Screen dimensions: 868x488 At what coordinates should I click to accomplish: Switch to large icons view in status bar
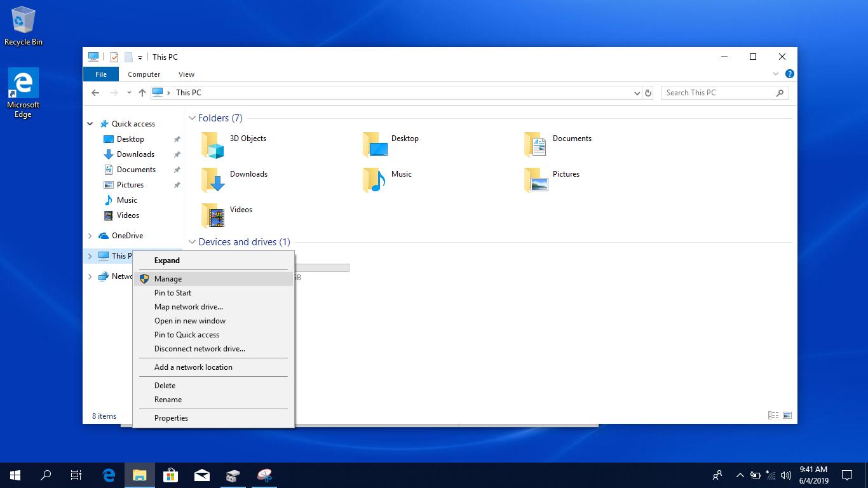click(787, 416)
